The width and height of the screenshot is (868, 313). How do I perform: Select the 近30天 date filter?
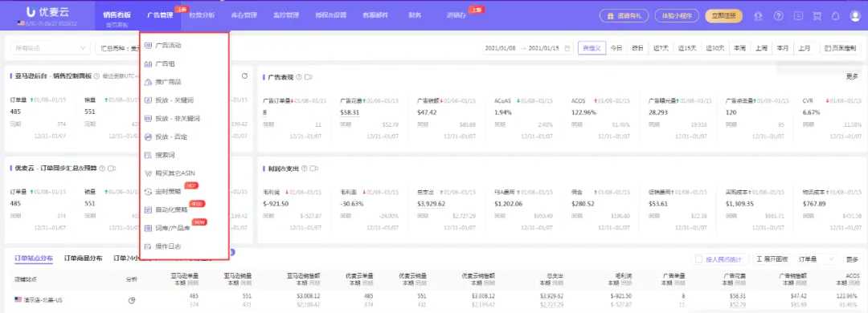(714, 48)
